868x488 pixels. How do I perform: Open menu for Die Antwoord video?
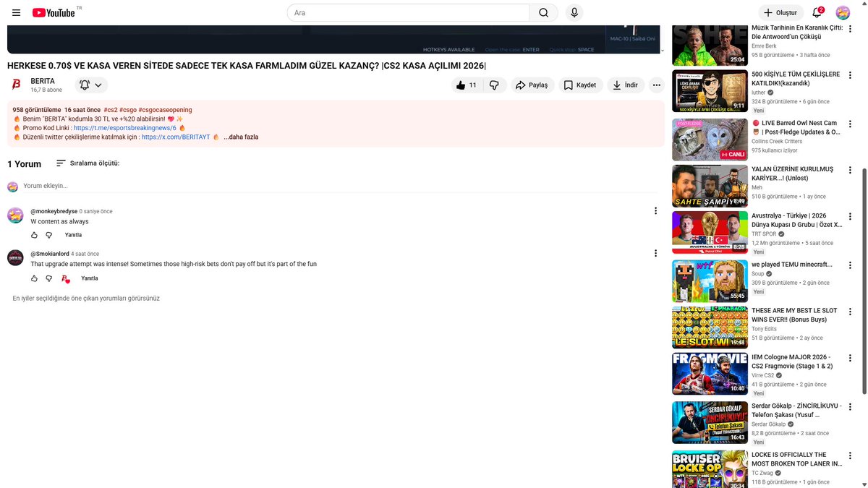coord(849,29)
